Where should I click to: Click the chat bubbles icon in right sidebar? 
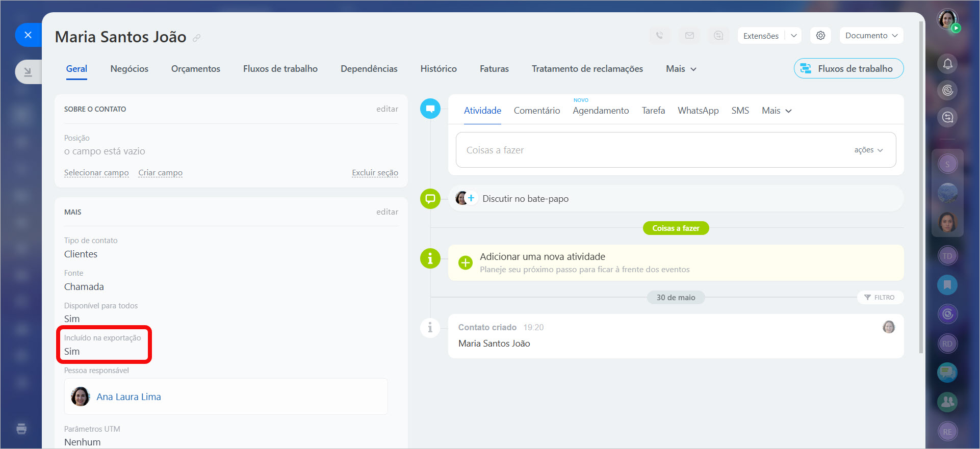pyautogui.click(x=947, y=373)
